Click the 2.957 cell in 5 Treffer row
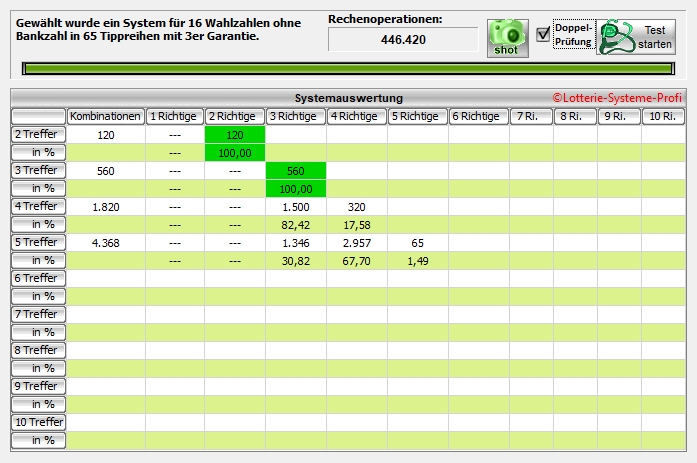The image size is (697, 463). [x=357, y=242]
